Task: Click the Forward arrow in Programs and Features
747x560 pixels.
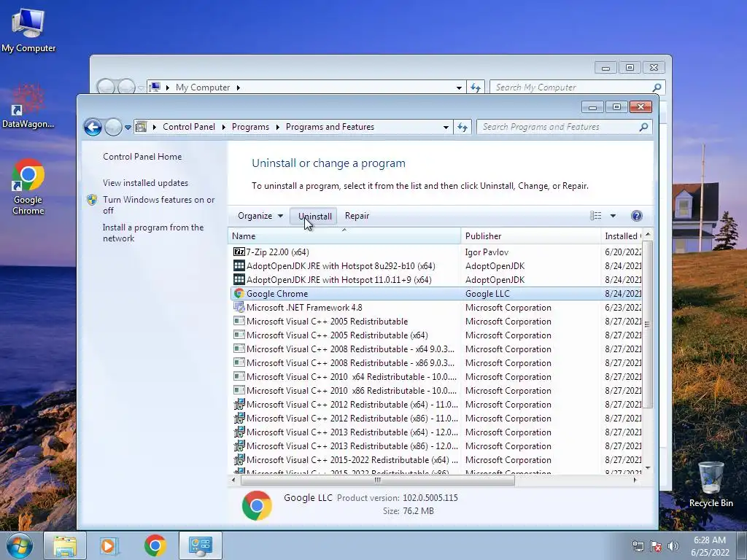Action: pyautogui.click(x=113, y=127)
